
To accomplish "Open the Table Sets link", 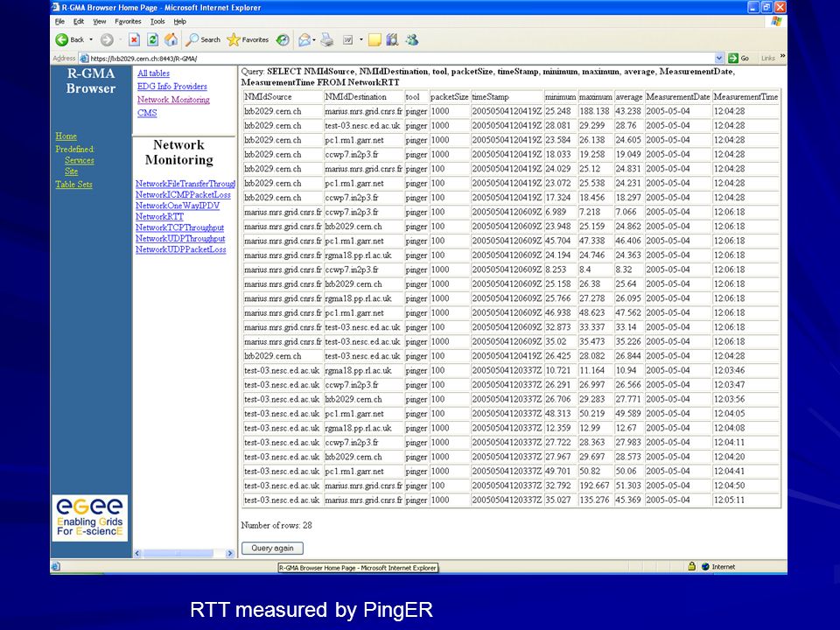I will [73, 185].
